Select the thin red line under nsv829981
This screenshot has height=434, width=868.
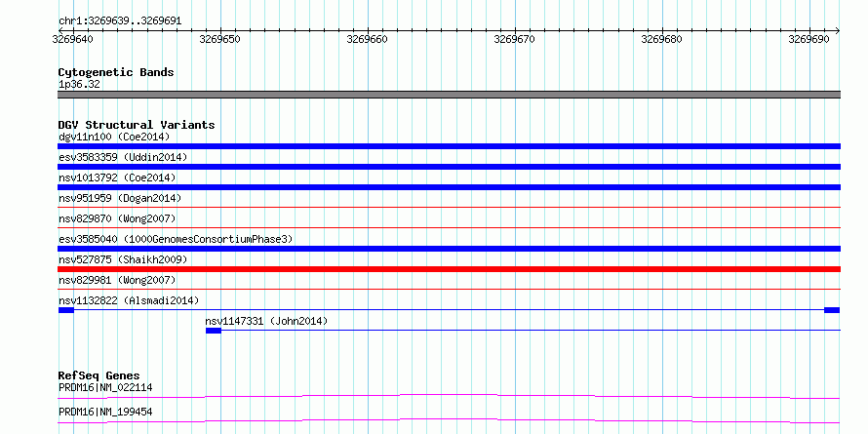(x=449, y=289)
